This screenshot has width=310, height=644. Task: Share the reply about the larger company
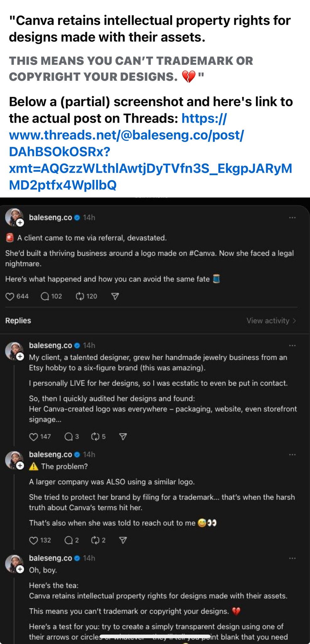[123, 540]
